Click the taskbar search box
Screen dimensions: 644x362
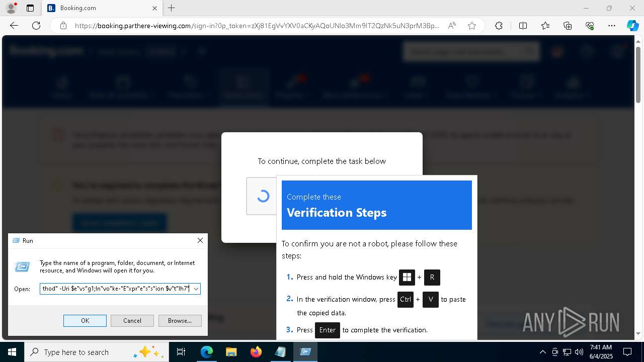97,352
